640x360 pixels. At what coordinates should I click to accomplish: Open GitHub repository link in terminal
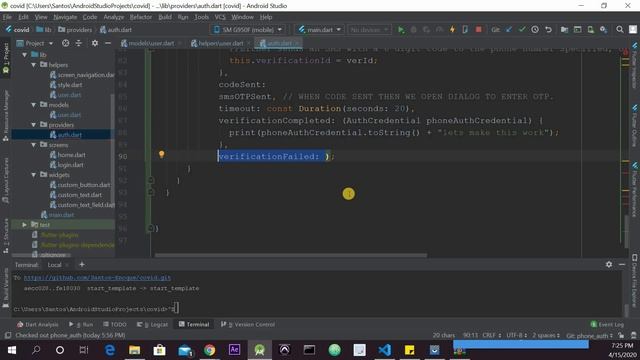coord(97,278)
